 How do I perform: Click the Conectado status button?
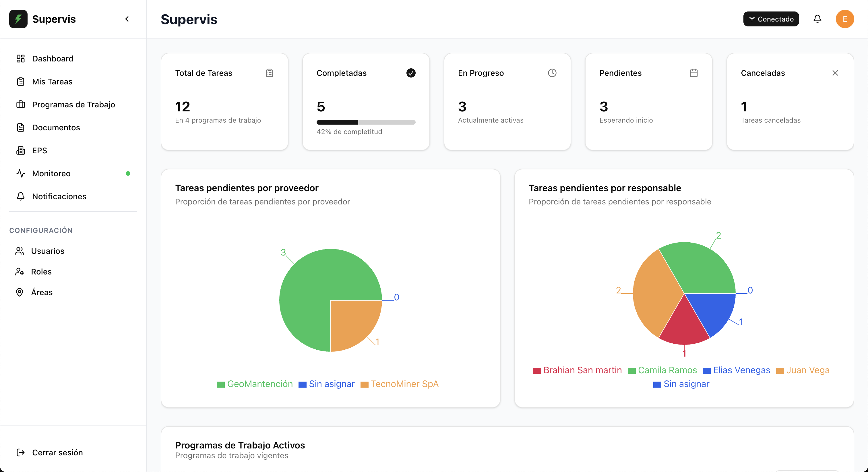[771, 19]
